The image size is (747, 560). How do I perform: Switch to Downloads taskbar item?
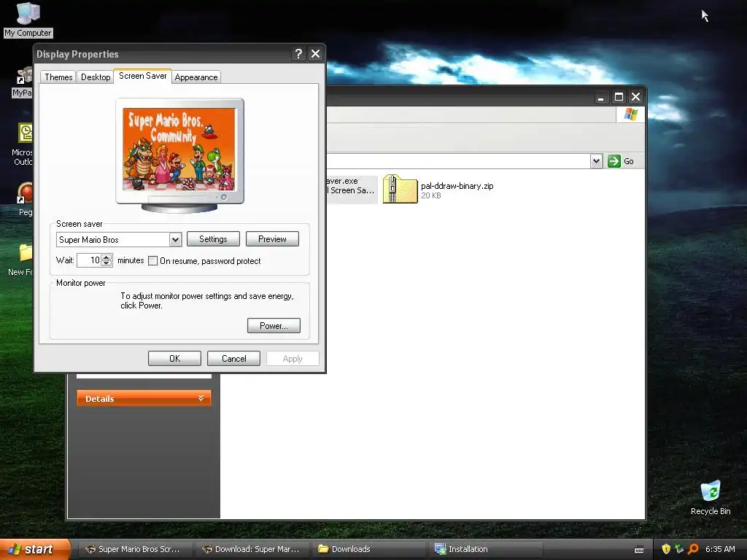(x=368, y=549)
